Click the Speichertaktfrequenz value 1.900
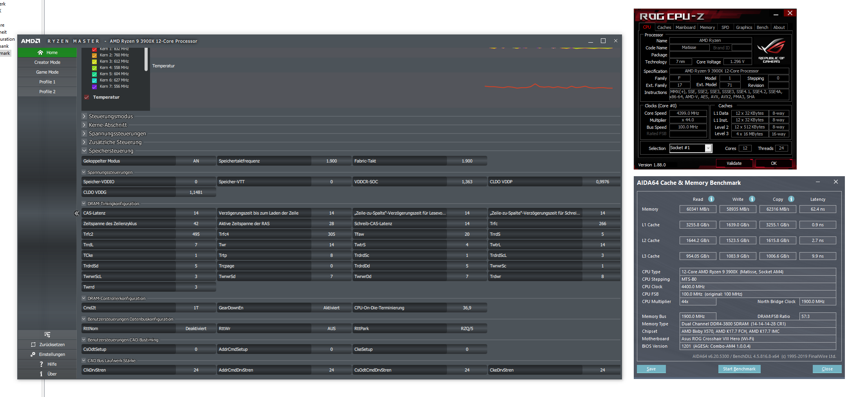The image size is (868, 397). click(331, 161)
